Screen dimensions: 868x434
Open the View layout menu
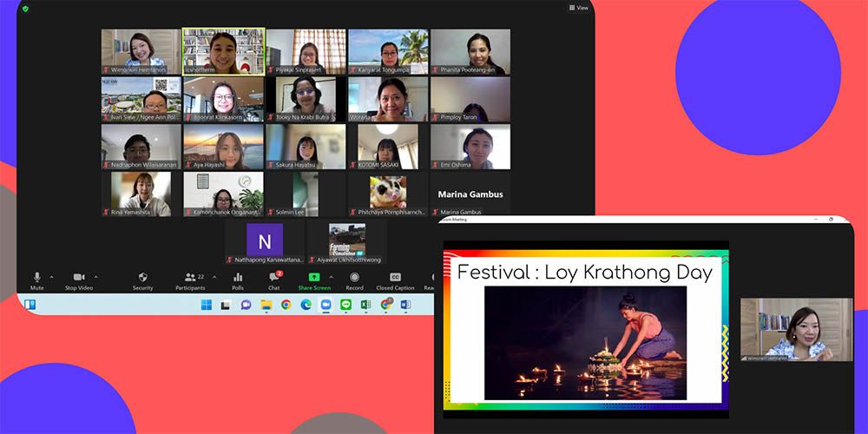pos(578,8)
